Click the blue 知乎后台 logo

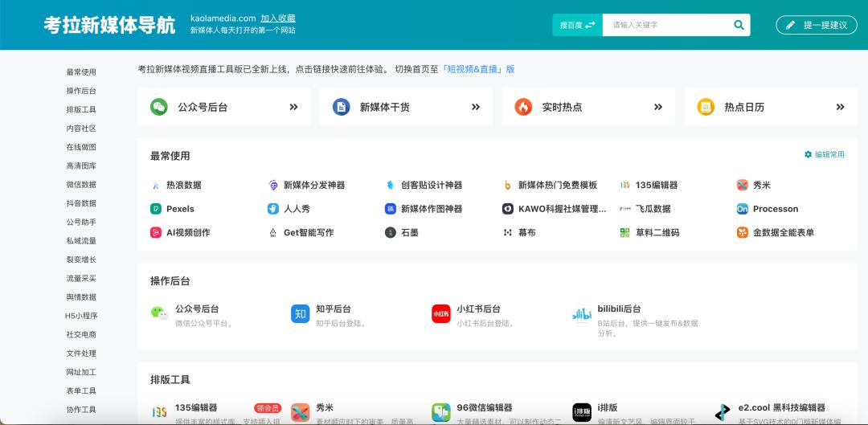pyautogui.click(x=301, y=314)
